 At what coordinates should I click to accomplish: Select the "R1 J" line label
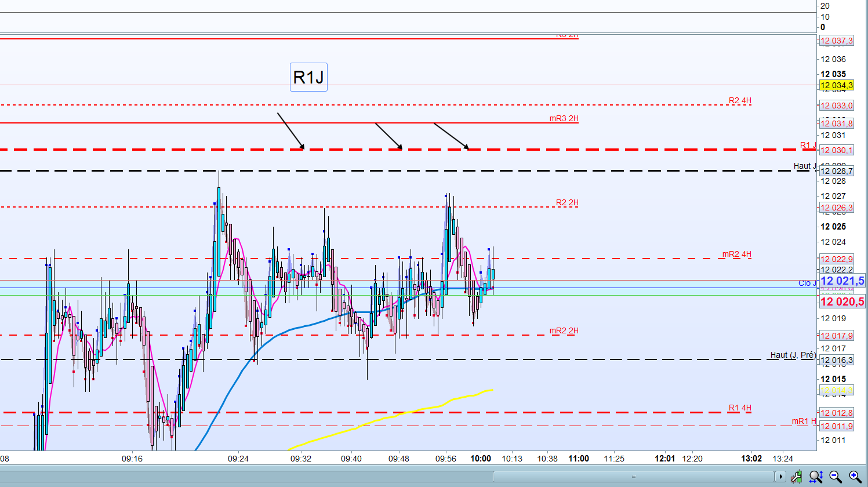coord(808,146)
